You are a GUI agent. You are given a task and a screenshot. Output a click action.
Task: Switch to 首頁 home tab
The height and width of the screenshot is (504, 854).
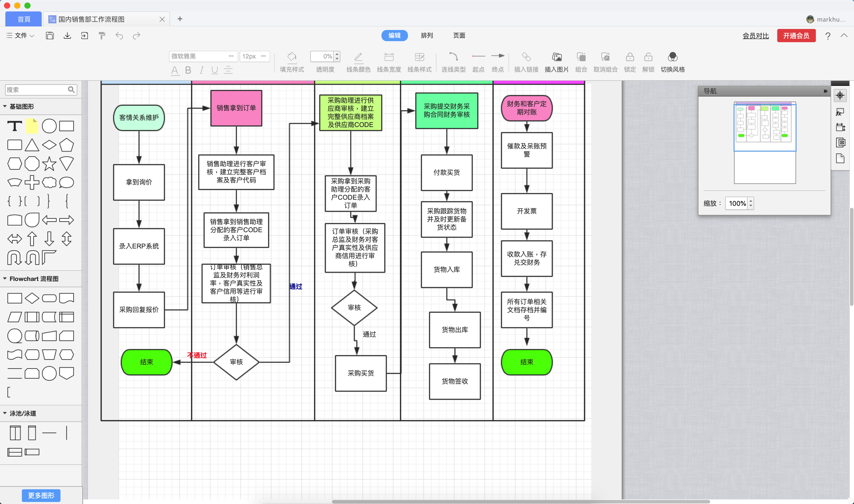[24, 19]
